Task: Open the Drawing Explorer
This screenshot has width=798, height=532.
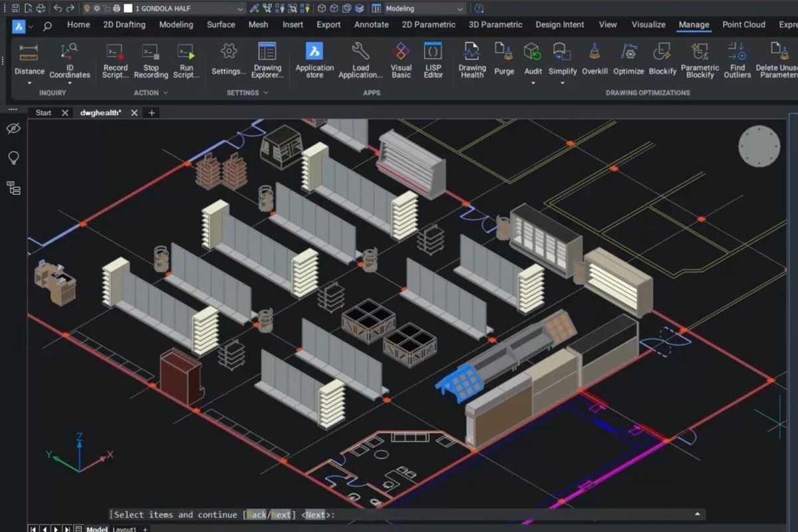Action: pyautogui.click(x=267, y=61)
